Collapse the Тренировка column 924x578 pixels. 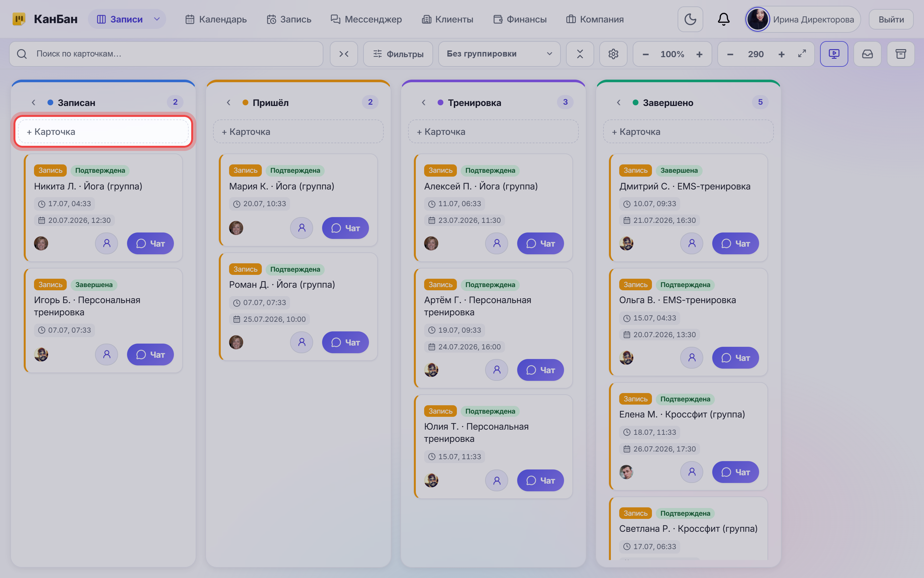point(424,102)
